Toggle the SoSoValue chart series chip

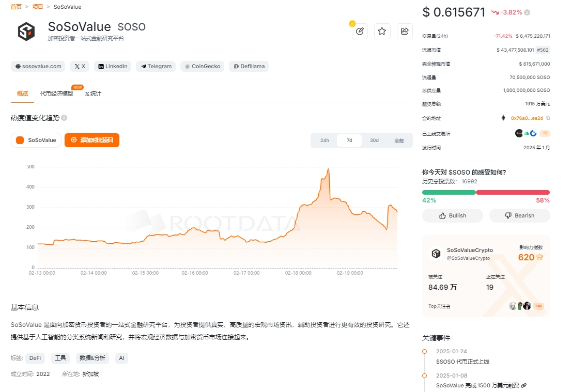coord(36,140)
